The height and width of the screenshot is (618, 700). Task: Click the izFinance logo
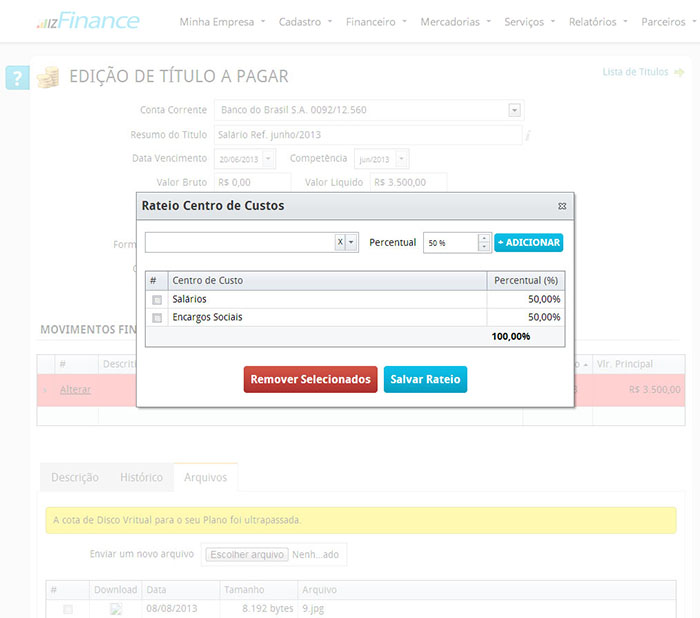point(88,21)
